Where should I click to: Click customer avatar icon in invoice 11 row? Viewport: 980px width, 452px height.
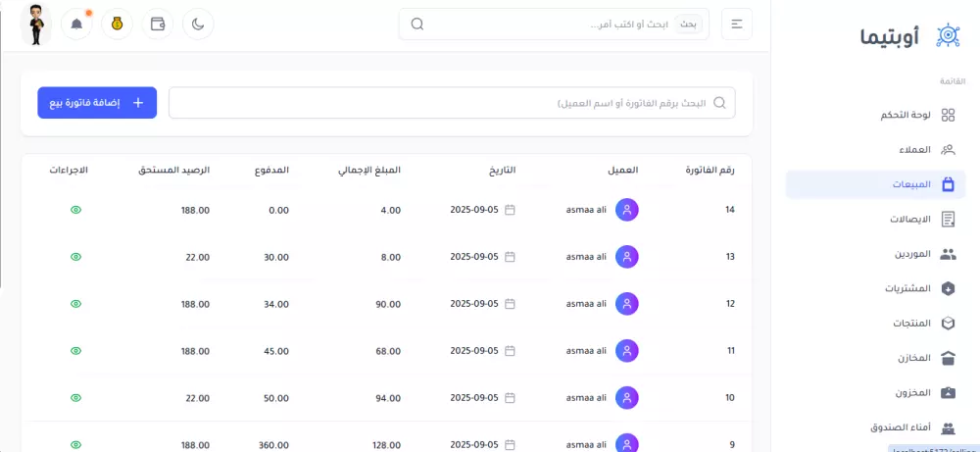(627, 351)
